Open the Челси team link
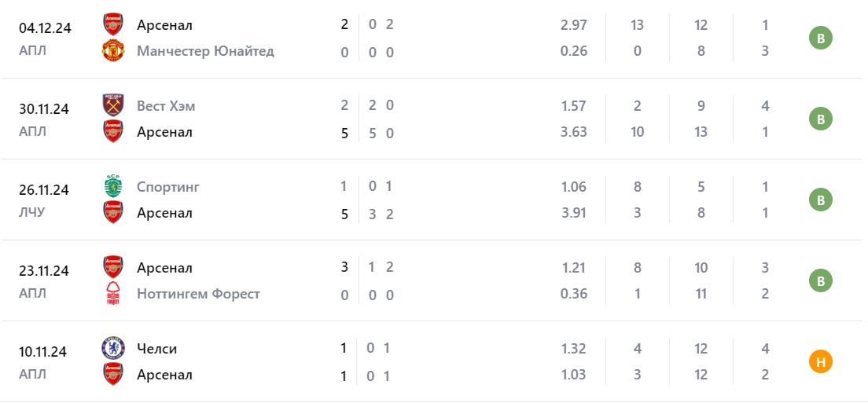868x403 pixels. (x=157, y=348)
